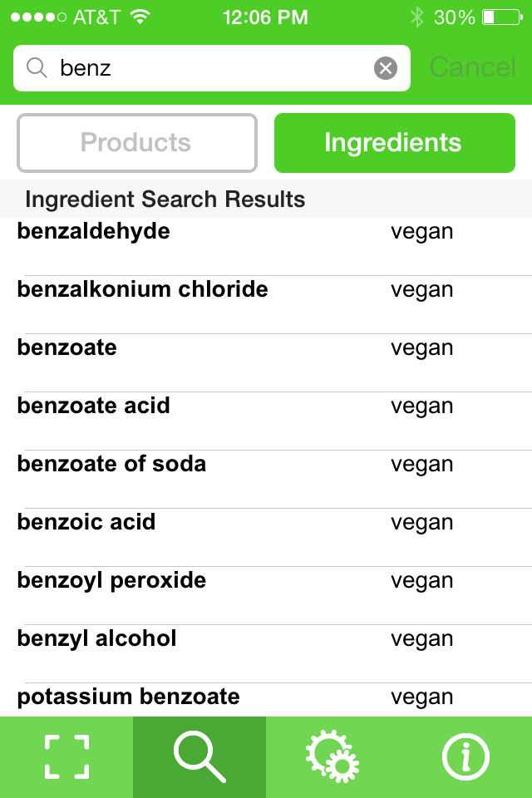Viewport: 532px width, 798px height.
Task: Open benzoyl peroxide ingredient
Action: 266,595
